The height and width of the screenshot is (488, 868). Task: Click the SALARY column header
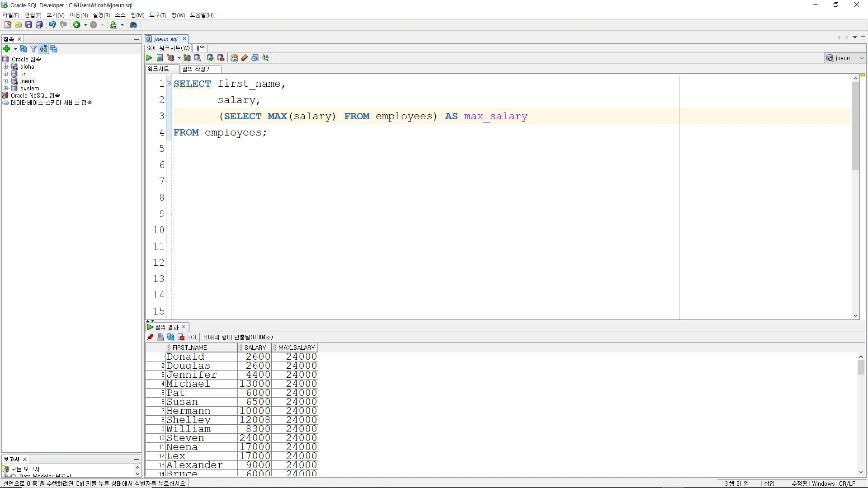pyautogui.click(x=255, y=347)
